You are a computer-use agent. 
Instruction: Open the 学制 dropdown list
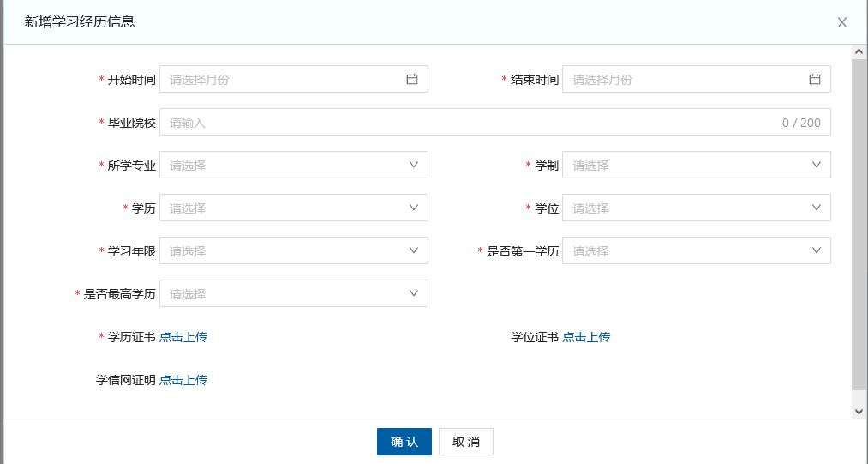click(x=696, y=165)
